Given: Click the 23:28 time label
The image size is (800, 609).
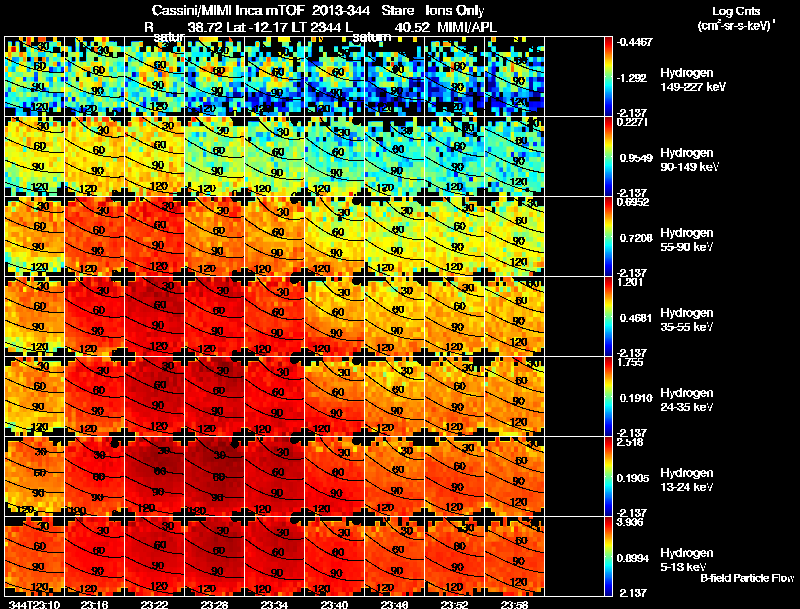Looking at the screenshot, I should coord(214,604).
